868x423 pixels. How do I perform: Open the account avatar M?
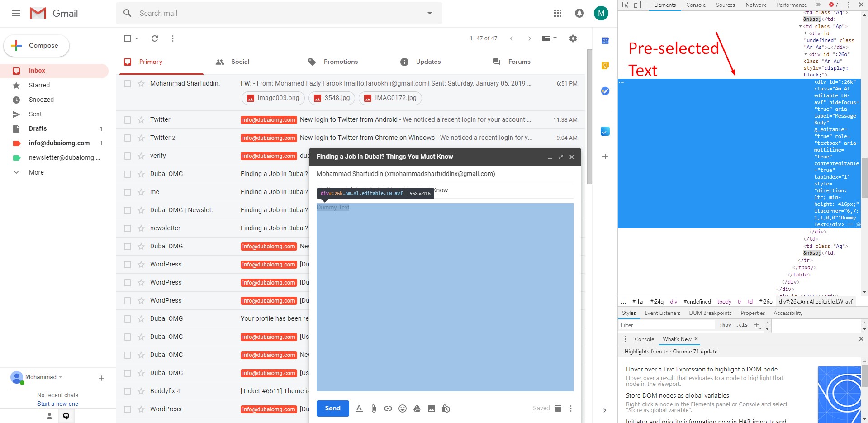pos(601,13)
